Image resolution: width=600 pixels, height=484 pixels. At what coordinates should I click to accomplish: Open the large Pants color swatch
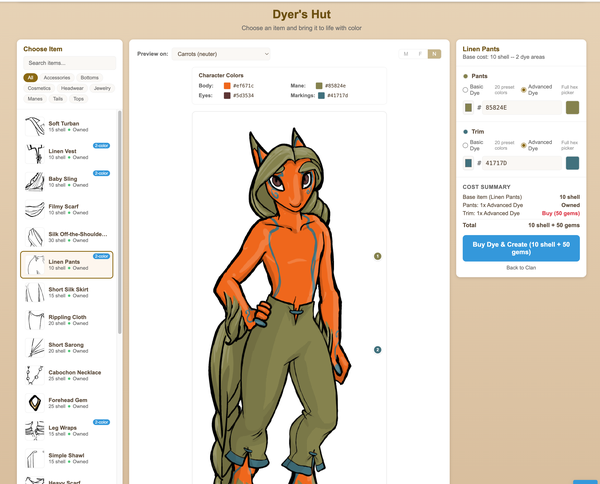572,107
